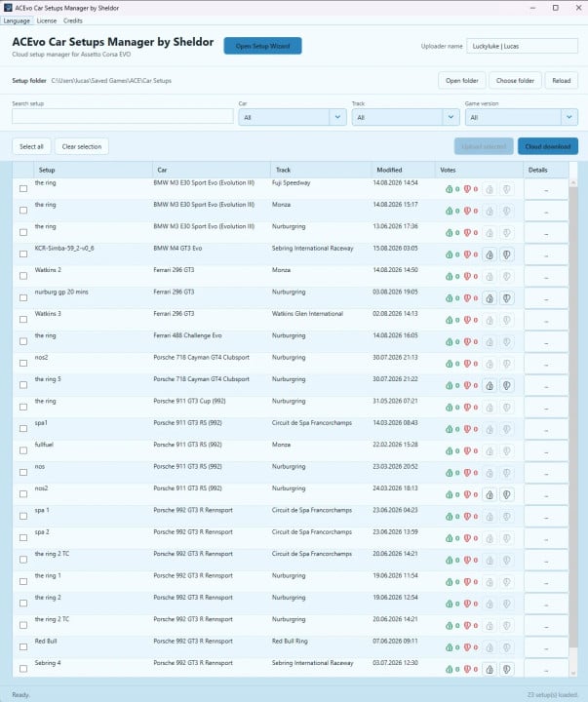Image resolution: width=588 pixels, height=702 pixels.
Task: Click the thumbs down button in fullfuel row
Action: (506, 451)
